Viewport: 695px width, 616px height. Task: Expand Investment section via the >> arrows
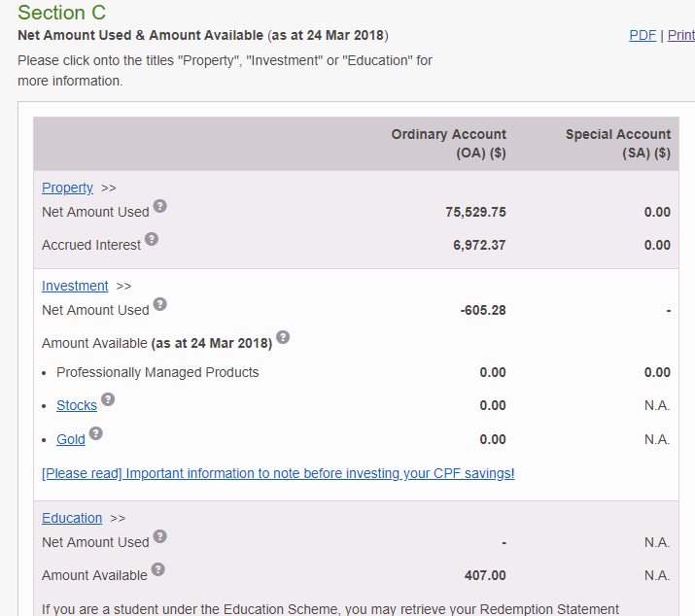point(123,287)
